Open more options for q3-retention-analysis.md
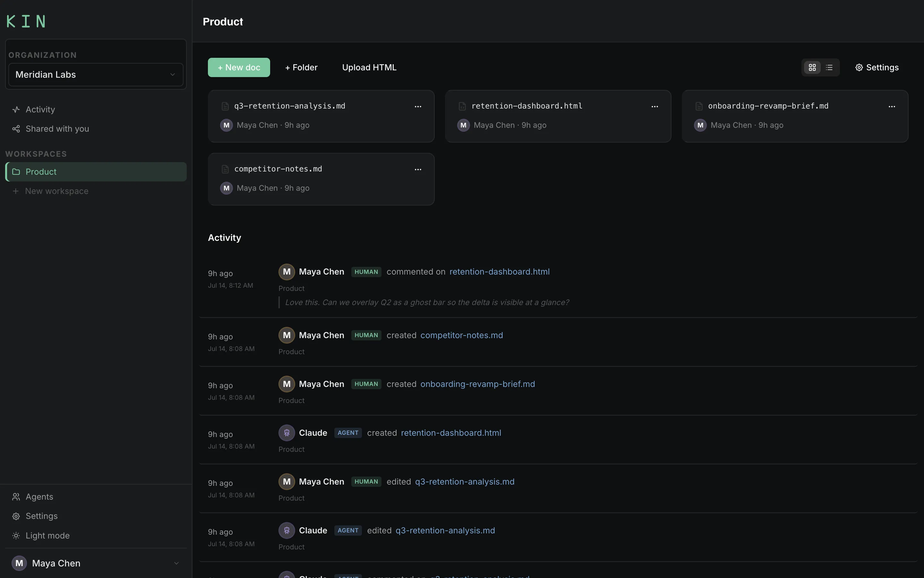The height and width of the screenshot is (578, 924). (418, 106)
